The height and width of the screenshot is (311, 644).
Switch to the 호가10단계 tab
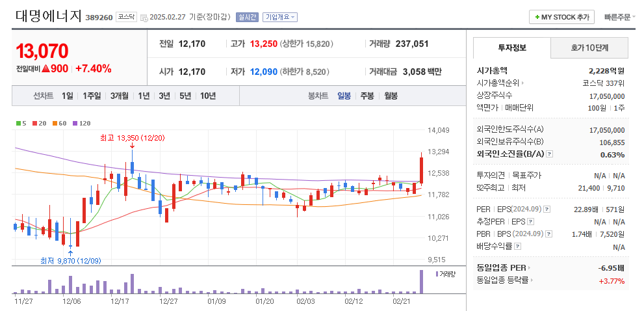coord(589,47)
